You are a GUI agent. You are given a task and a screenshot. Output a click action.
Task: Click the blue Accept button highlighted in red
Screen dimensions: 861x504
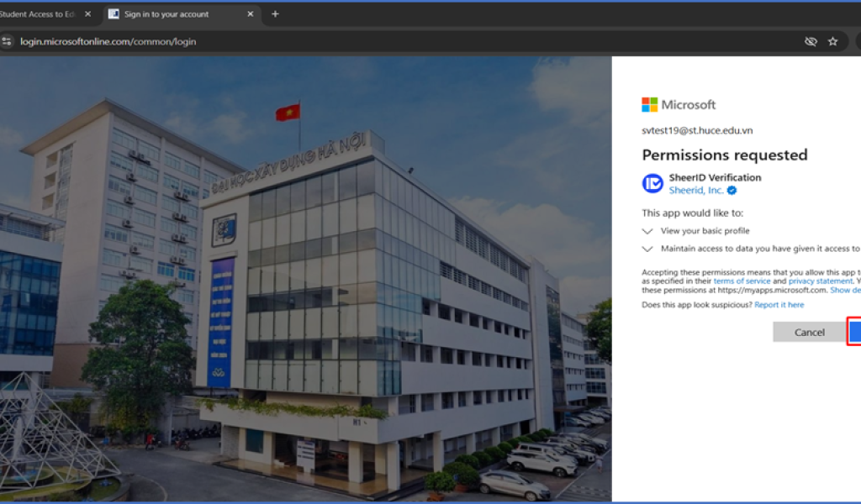(x=854, y=332)
